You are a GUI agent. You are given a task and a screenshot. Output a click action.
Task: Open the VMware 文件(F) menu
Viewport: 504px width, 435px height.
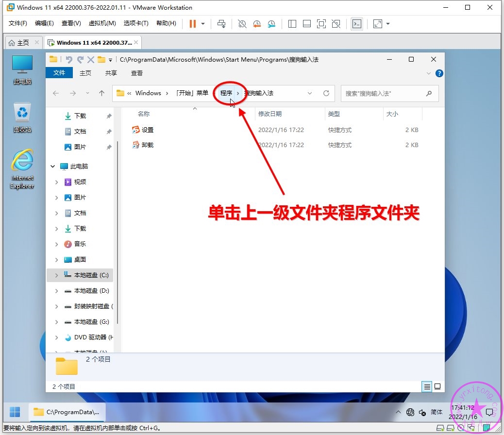(x=17, y=23)
